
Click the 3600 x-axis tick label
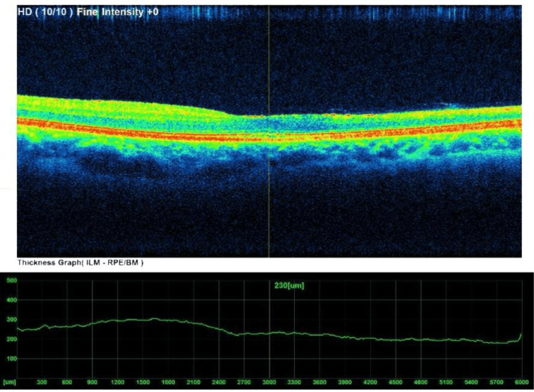320,382
